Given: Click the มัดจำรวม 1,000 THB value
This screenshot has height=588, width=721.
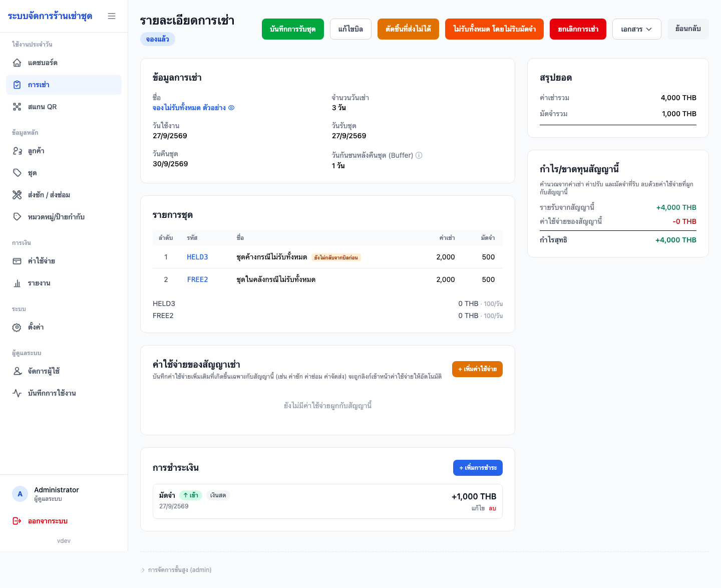Looking at the screenshot, I should [x=679, y=114].
